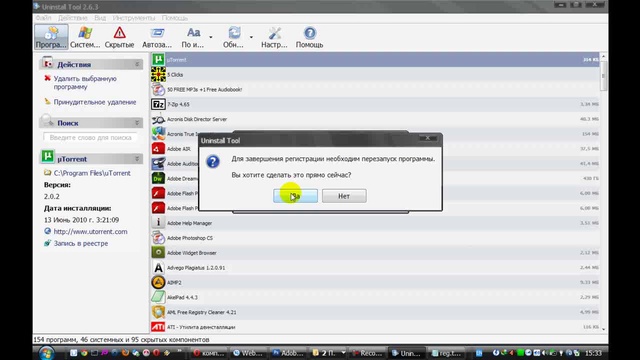Open the Помощь menu in menu bar
640x360 pixels.
175,18
